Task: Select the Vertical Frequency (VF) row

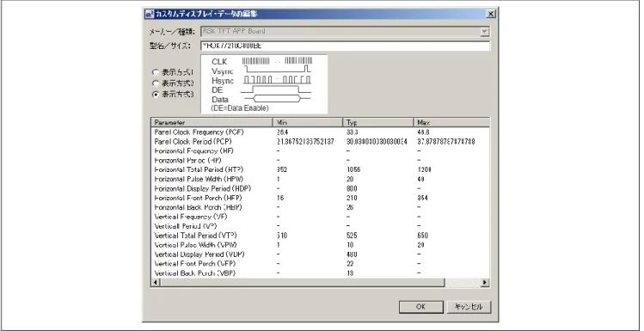Action: click(x=321, y=217)
